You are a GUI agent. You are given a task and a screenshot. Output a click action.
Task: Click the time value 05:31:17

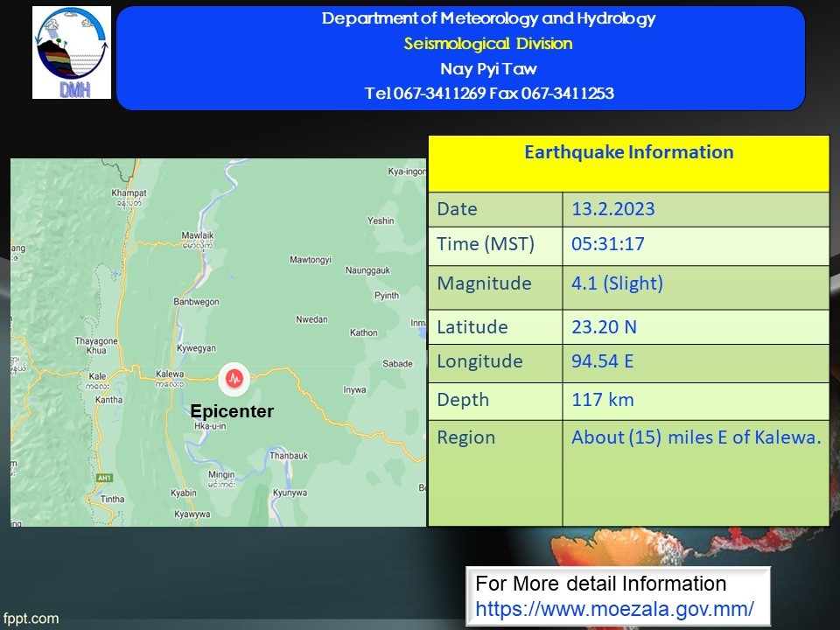607,244
